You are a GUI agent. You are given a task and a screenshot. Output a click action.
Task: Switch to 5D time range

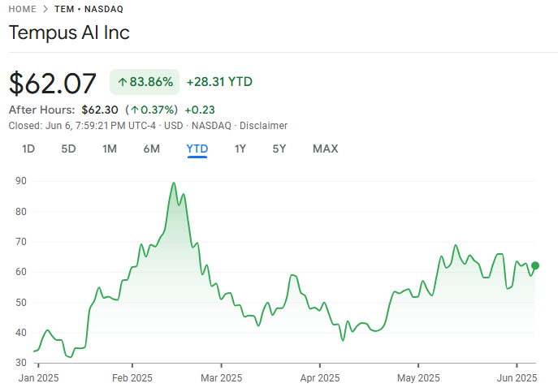point(68,149)
